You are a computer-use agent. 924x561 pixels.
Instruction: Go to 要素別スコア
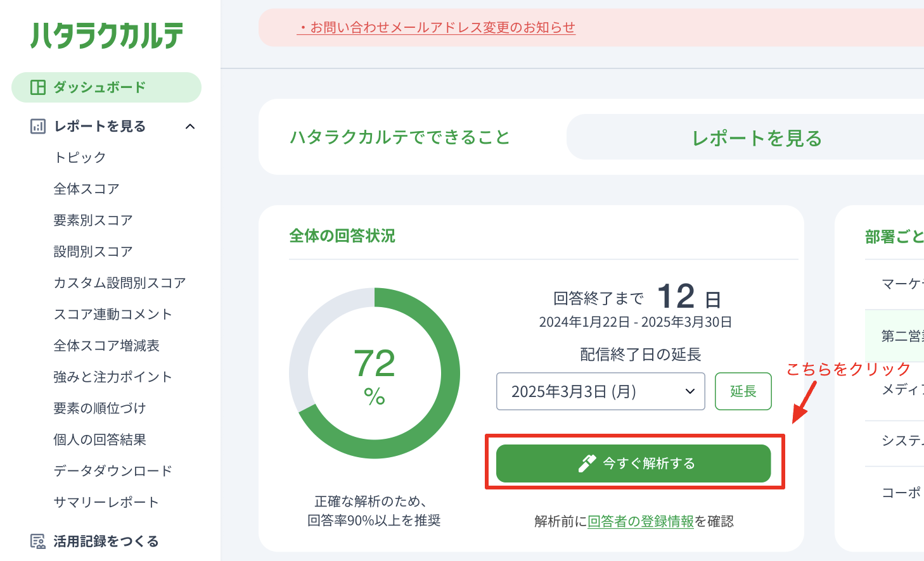[x=93, y=220]
